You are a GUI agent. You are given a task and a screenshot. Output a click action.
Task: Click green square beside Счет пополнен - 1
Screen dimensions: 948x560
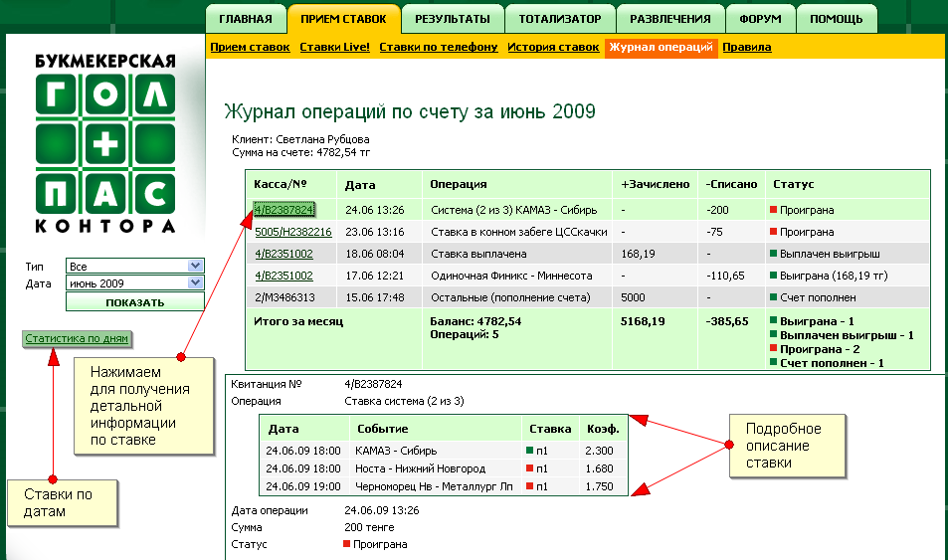coord(773,362)
